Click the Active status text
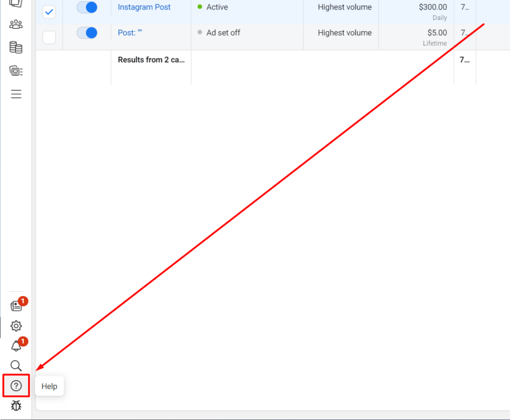Screen dimensions: 510x420 [x=217, y=7]
